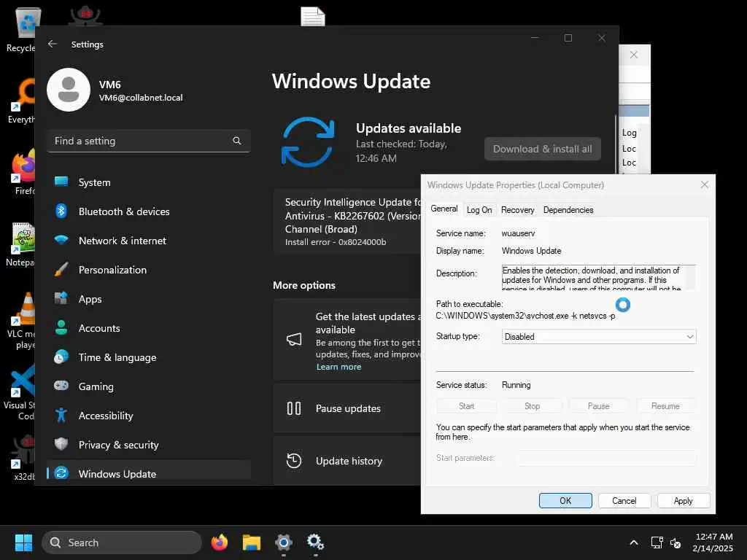The width and height of the screenshot is (747, 560).
Task: Open Gaming settings
Action: pyautogui.click(x=149, y=386)
